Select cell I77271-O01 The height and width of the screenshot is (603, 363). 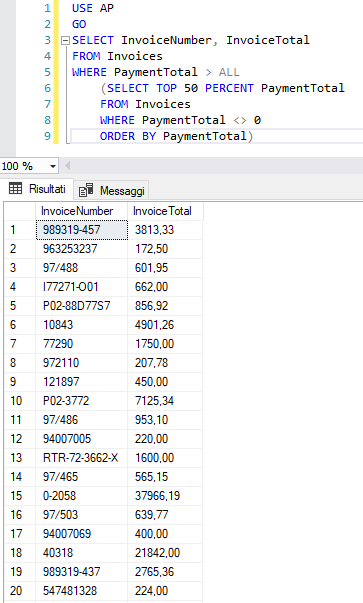82,287
